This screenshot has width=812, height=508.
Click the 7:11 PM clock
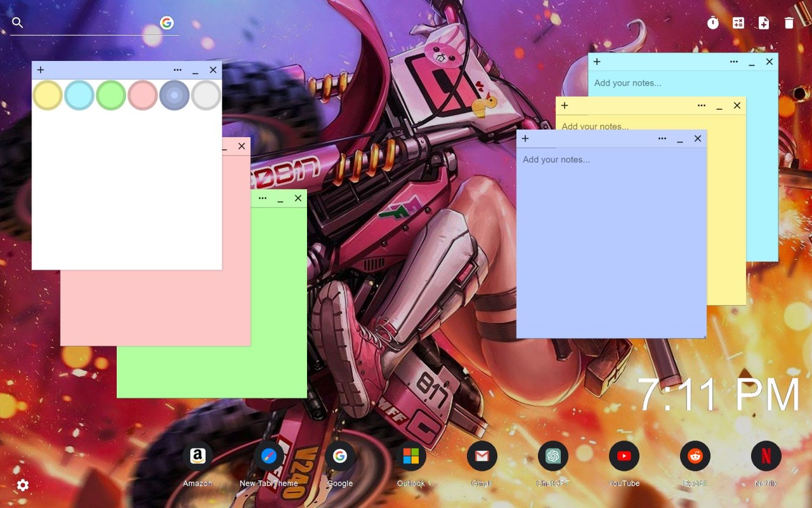719,395
